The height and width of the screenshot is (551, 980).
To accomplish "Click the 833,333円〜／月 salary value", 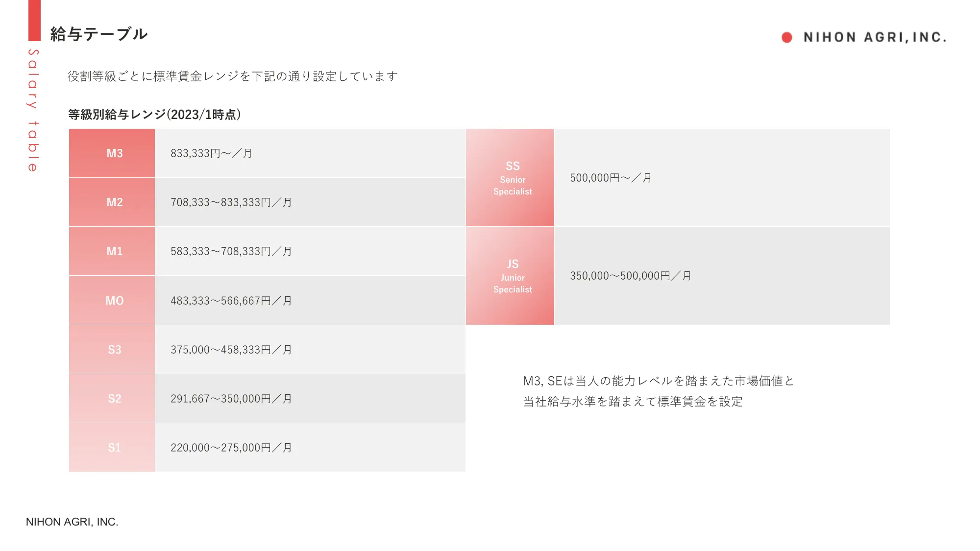I will [x=211, y=153].
